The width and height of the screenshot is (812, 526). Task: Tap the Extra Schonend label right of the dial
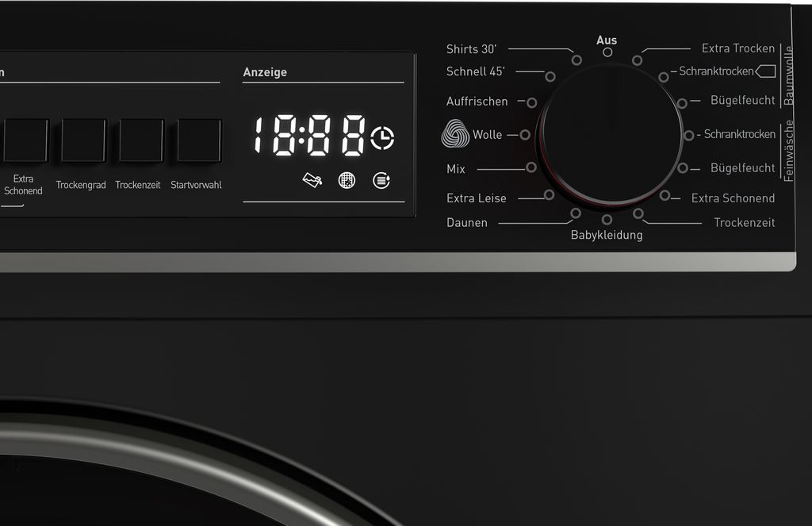[733, 198]
